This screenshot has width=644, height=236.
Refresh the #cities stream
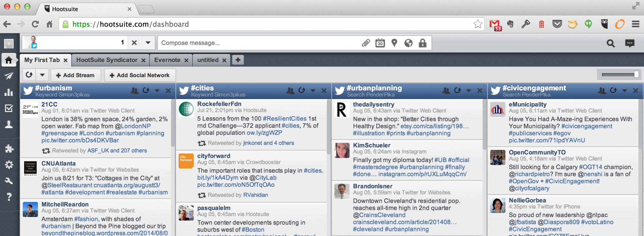tap(302, 90)
